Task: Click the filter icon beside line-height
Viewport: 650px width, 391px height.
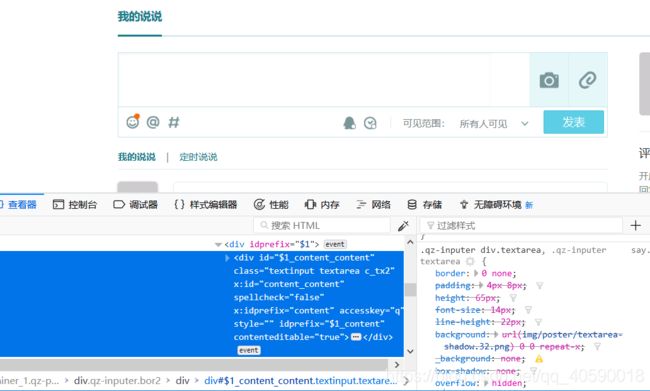Action: pyautogui.click(x=538, y=322)
